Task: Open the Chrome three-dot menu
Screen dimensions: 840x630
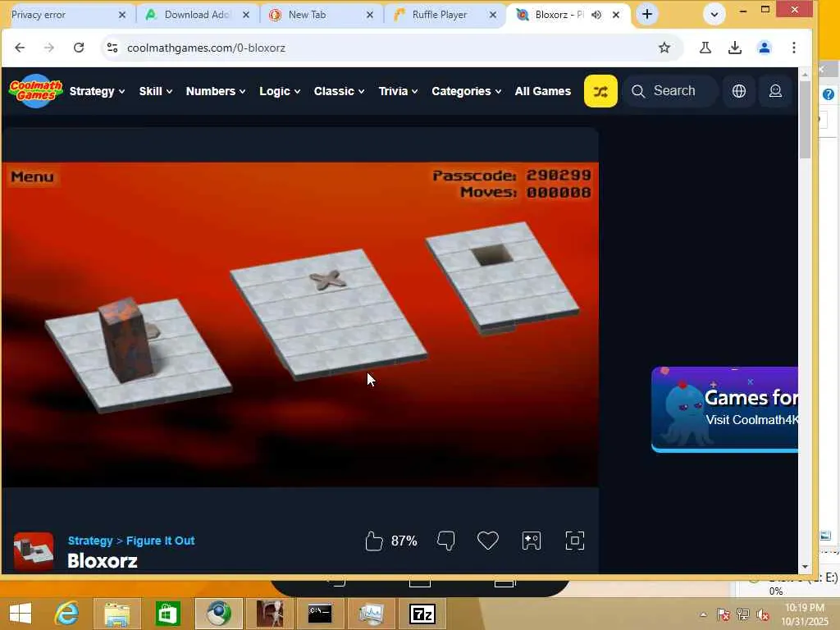Action: pos(794,48)
